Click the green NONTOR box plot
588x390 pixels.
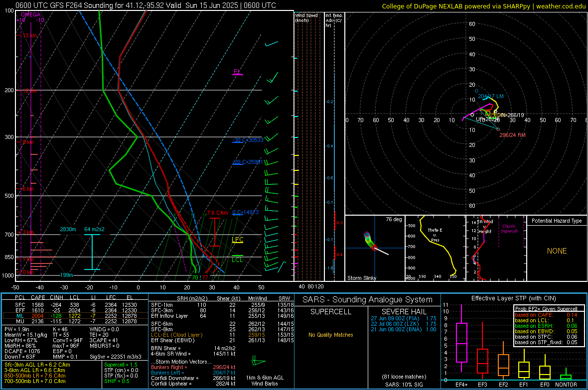566,377
